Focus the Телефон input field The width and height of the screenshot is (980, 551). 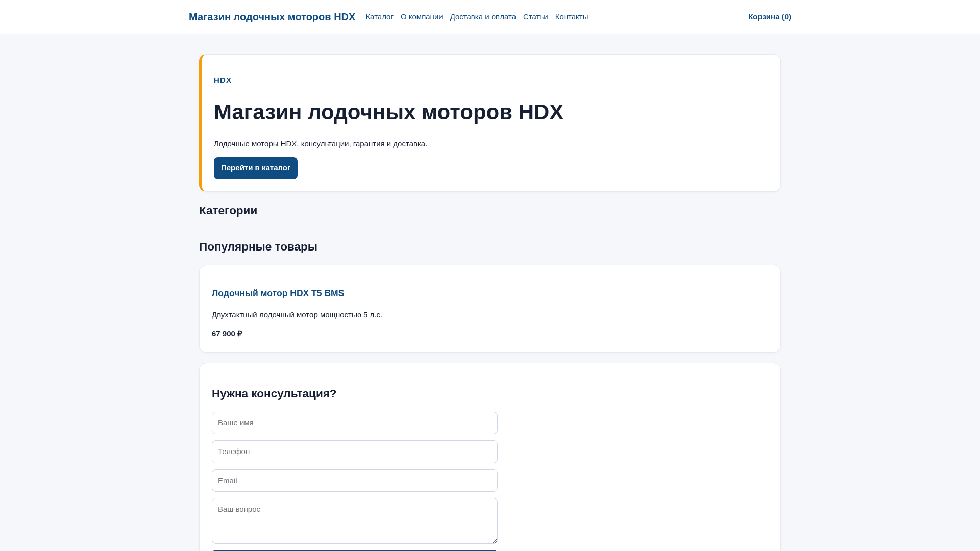point(355,452)
